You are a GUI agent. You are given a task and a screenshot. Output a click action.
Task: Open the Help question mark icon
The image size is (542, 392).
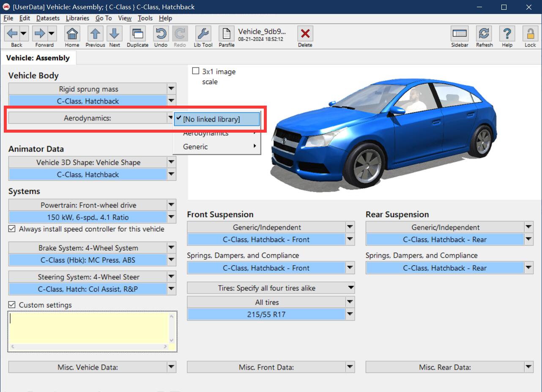click(x=507, y=33)
